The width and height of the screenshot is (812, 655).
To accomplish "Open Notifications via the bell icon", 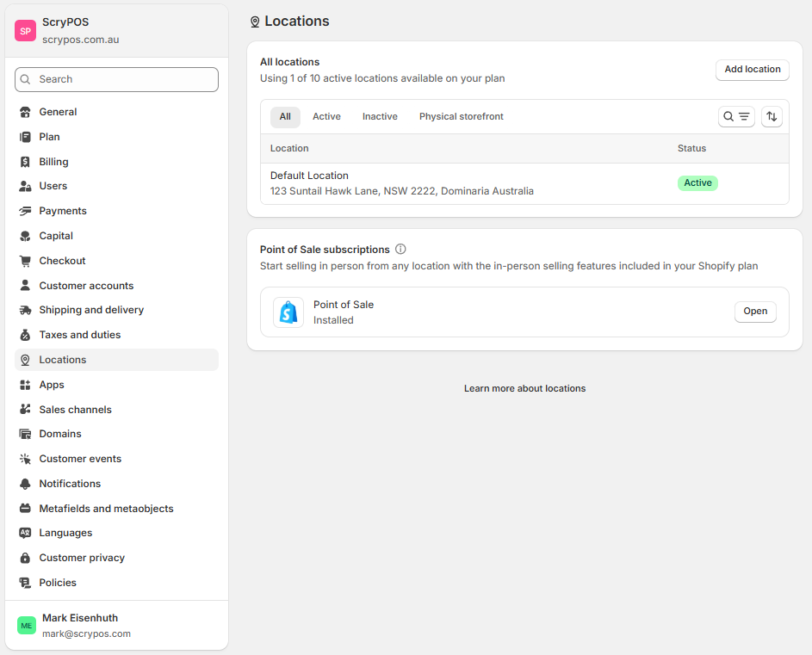I will click(x=25, y=484).
